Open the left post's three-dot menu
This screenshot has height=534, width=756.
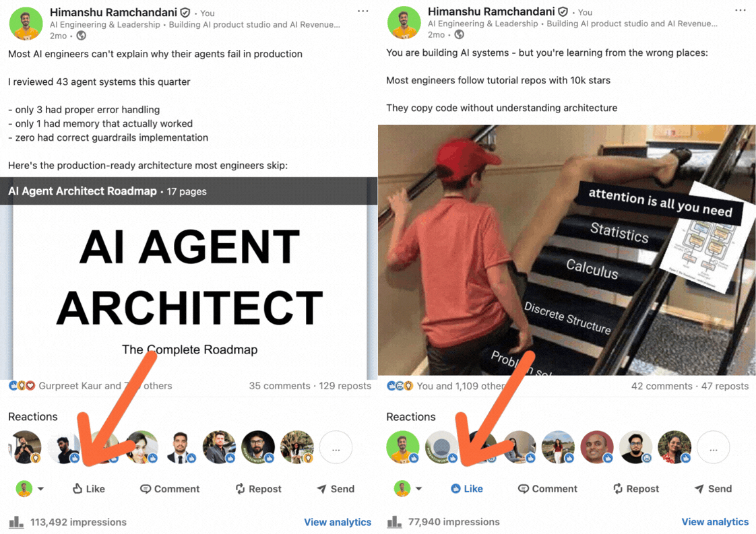coord(363,11)
